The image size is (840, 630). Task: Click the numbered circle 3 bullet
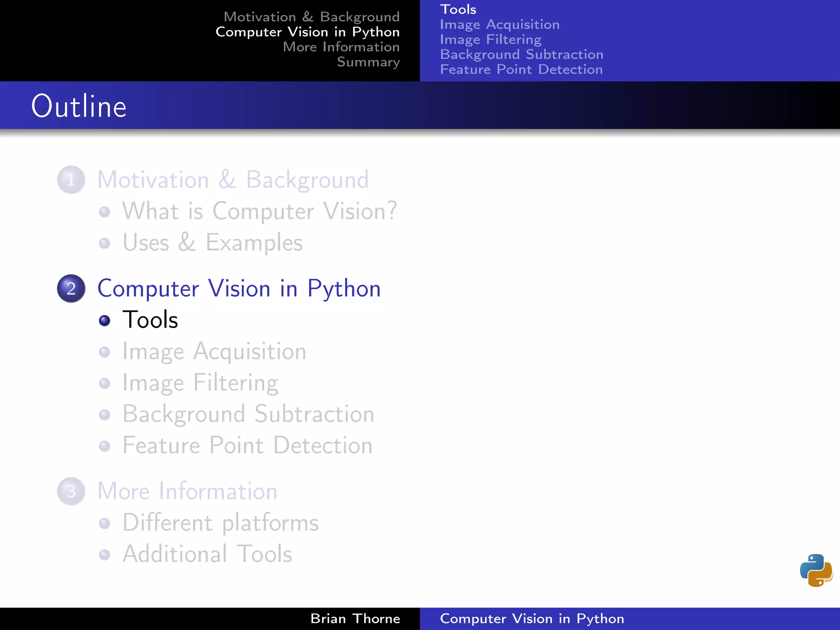(x=71, y=491)
